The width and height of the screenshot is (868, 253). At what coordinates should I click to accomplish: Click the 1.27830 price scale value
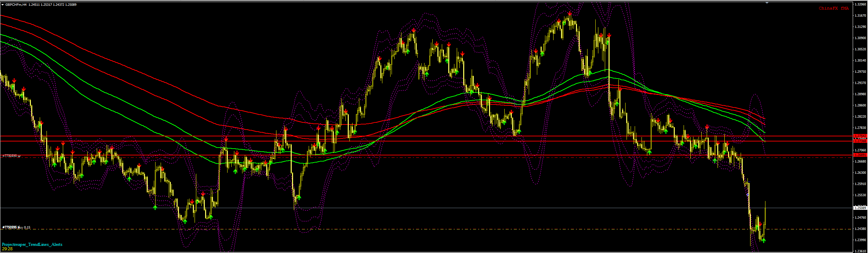point(861,128)
